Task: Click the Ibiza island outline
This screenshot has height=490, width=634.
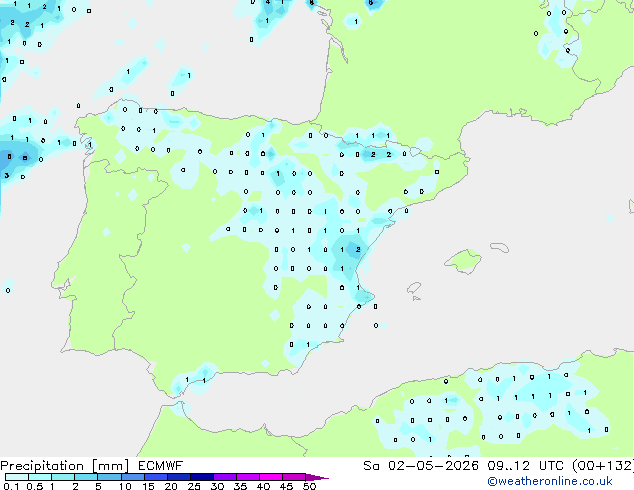Action: [414, 288]
